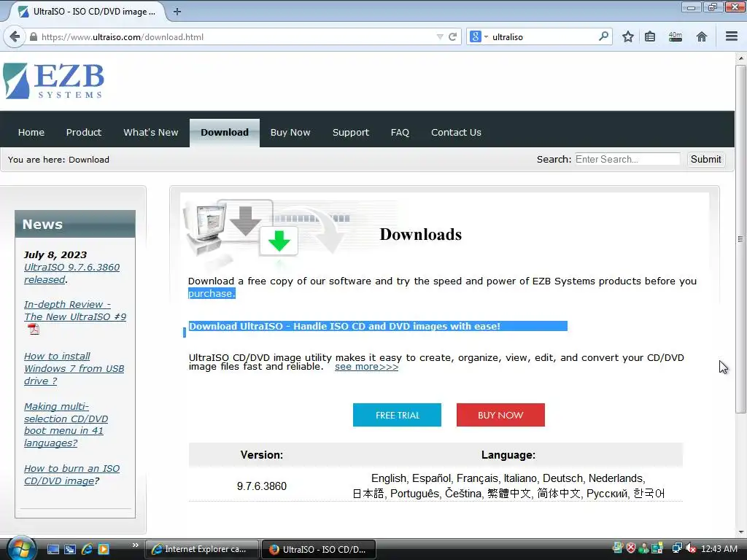The width and height of the screenshot is (747, 560).
Task: Open the downloads indicator showing 40m
Action: (675, 36)
